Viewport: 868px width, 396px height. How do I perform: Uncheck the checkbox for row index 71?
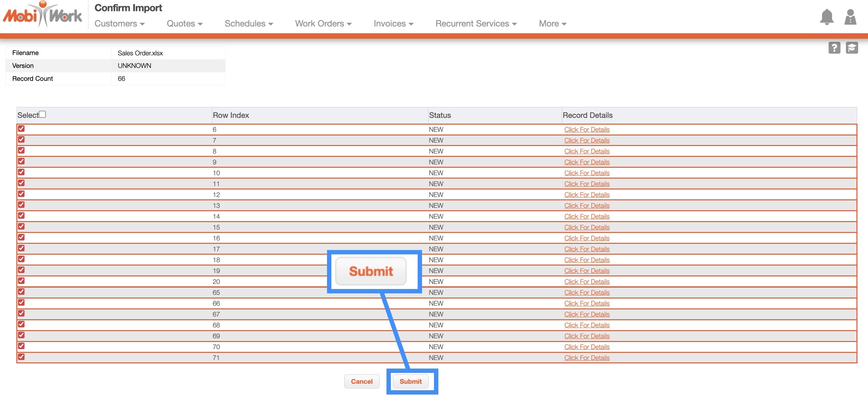[21, 357]
